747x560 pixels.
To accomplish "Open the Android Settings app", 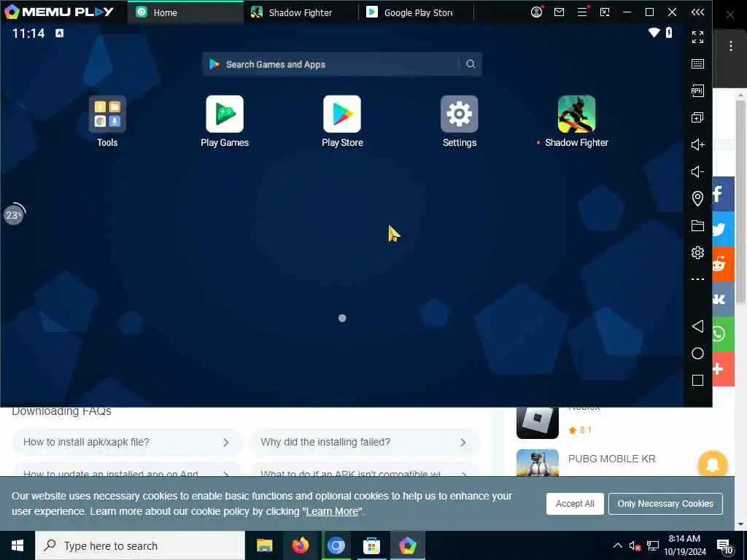I will (460, 114).
